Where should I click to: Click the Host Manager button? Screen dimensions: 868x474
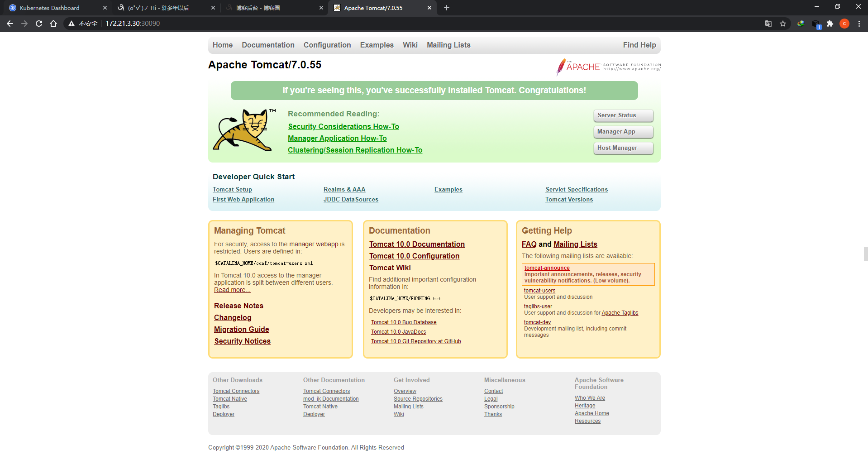(623, 148)
